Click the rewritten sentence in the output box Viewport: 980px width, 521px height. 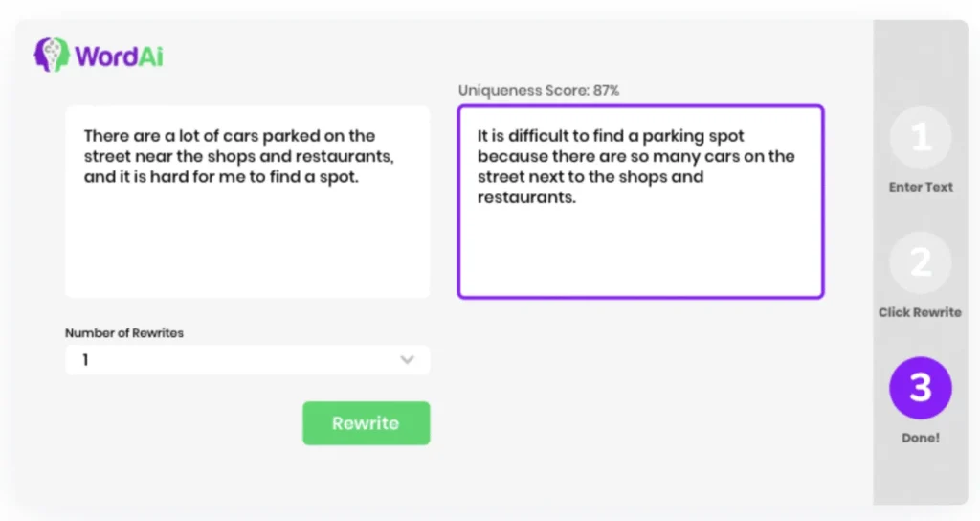click(x=635, y=167)
